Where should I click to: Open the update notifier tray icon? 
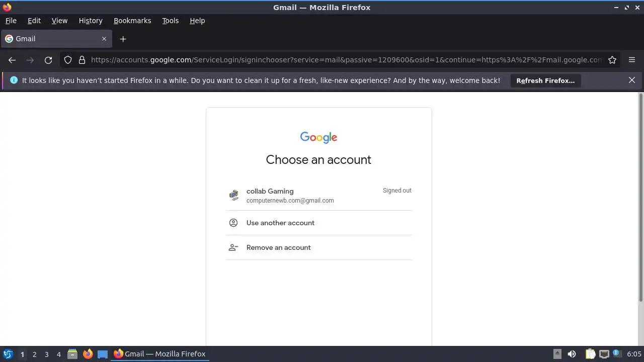point(617,354)
